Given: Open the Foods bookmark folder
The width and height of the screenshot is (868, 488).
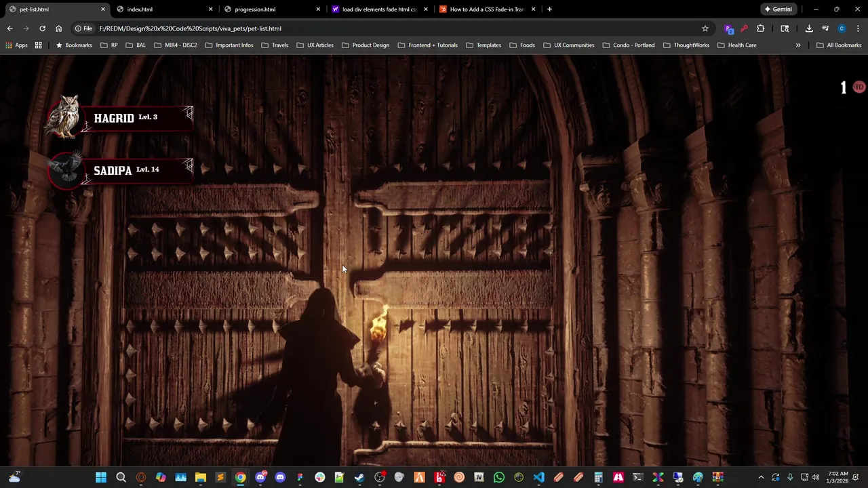Looking at the screenshot, I should click(x=521, y=45).
